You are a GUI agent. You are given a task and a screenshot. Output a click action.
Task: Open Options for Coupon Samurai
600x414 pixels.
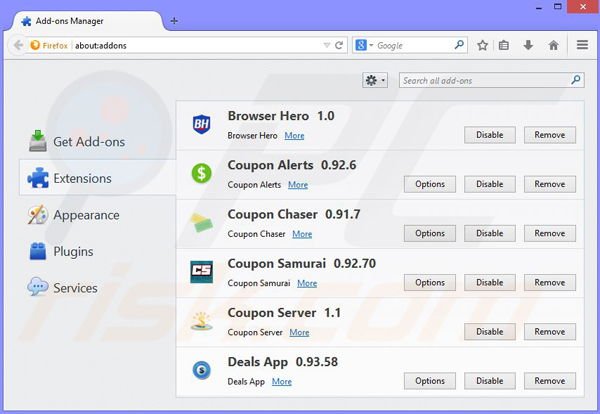(x=430, y=282)
